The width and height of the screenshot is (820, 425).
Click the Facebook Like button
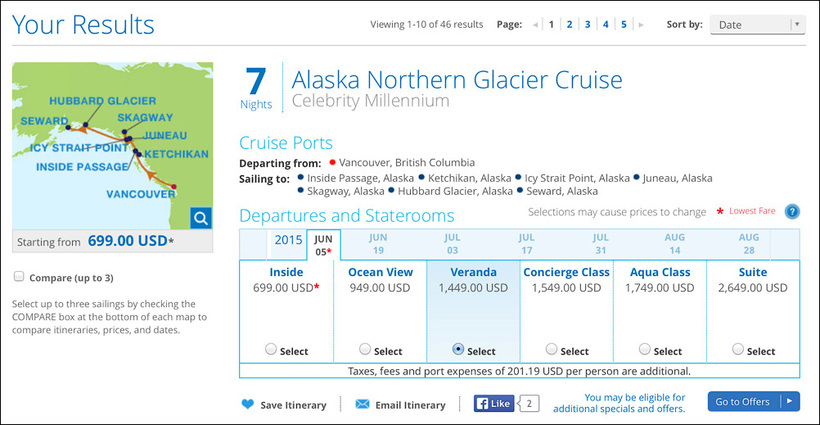point(496,404)
